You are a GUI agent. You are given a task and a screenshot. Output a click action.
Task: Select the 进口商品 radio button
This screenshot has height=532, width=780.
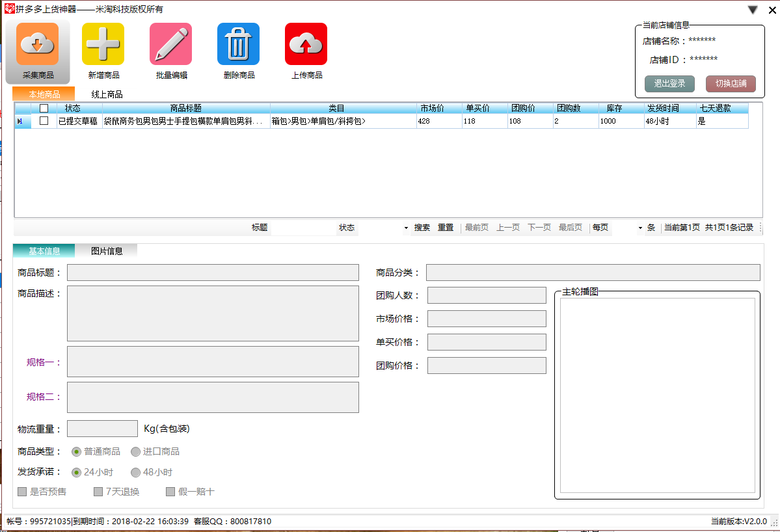point(135,451)
